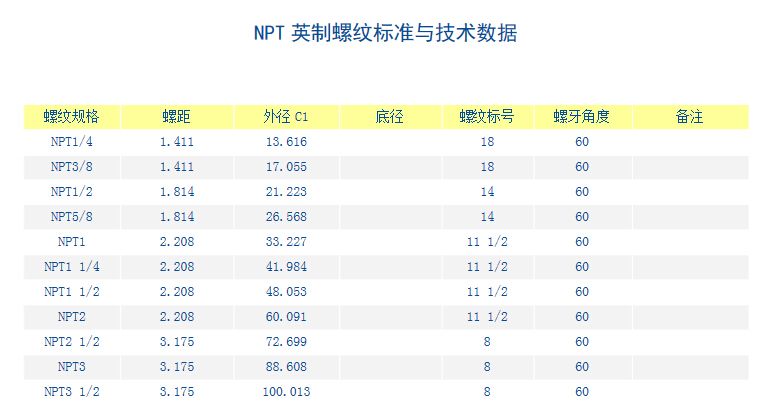Select the 螺牙角度 column header
This screenshot has height=415, width=782.
(x=581, y=117)
